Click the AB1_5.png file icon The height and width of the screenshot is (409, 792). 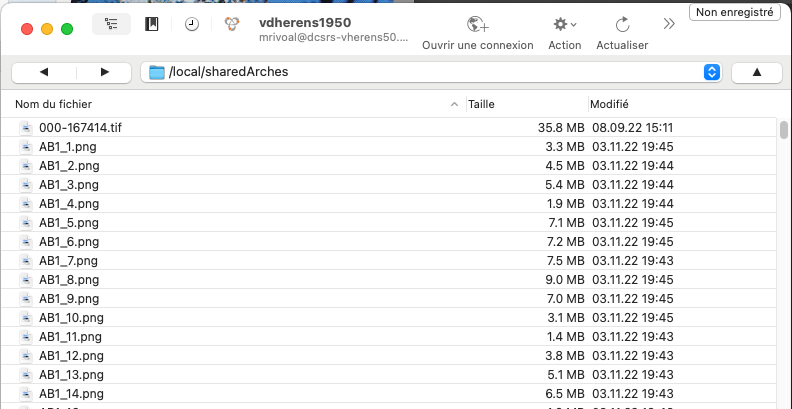coord(27,222)
